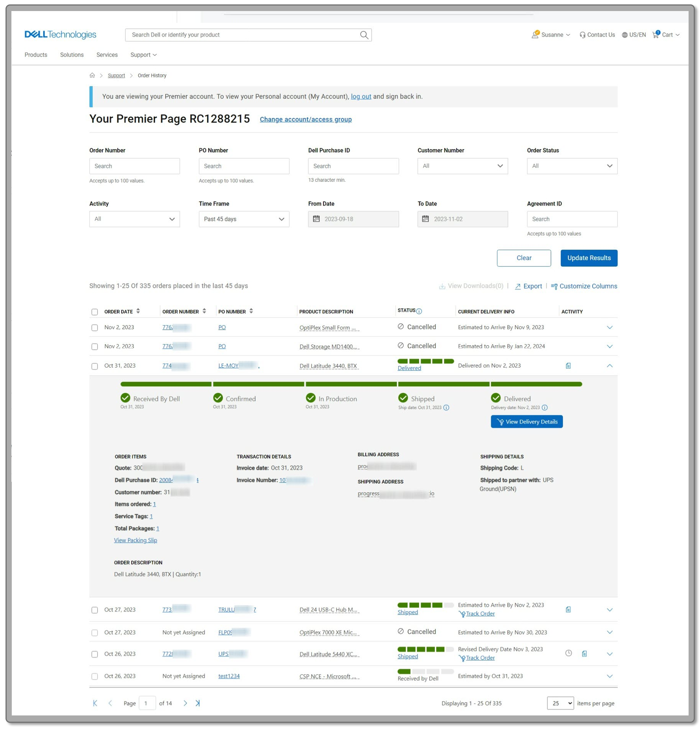This screenshot has height=732, width=700.
Task: Expand the Dell Storage MD1400 order row
Action: point(609,346)
